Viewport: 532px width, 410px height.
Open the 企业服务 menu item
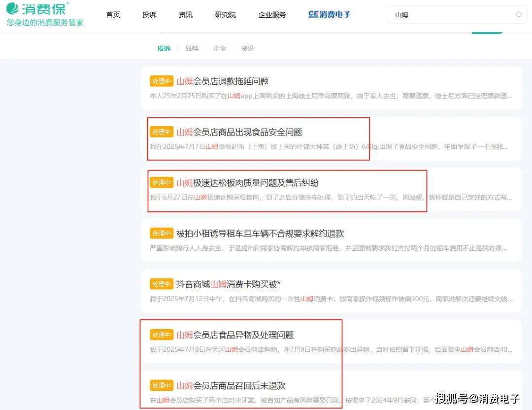pos(272,15)
